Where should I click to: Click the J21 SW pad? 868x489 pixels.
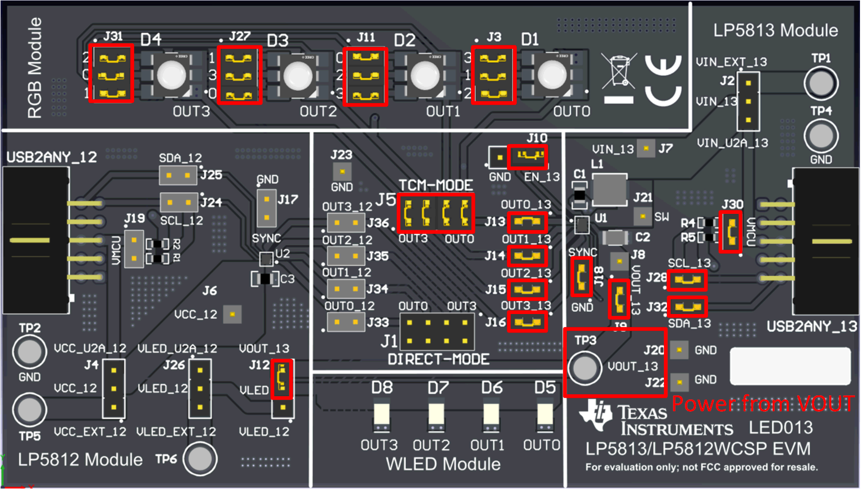click(x=643, y=216)
